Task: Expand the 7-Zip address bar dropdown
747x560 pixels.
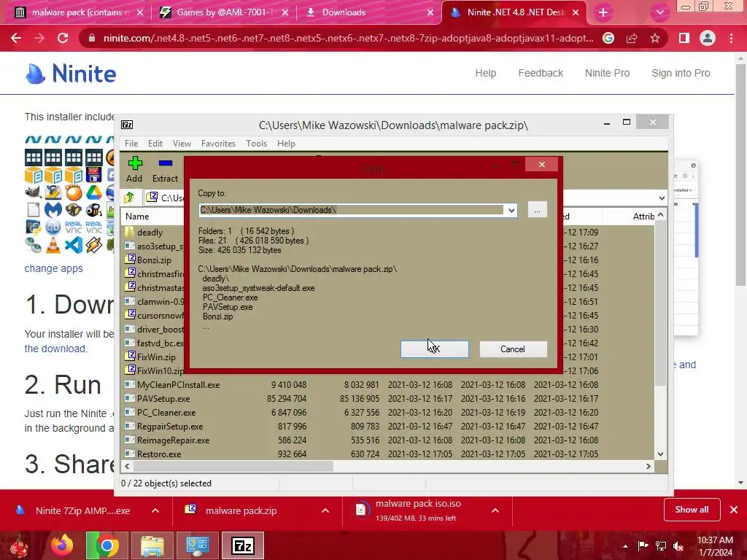Action: (661, 198)
